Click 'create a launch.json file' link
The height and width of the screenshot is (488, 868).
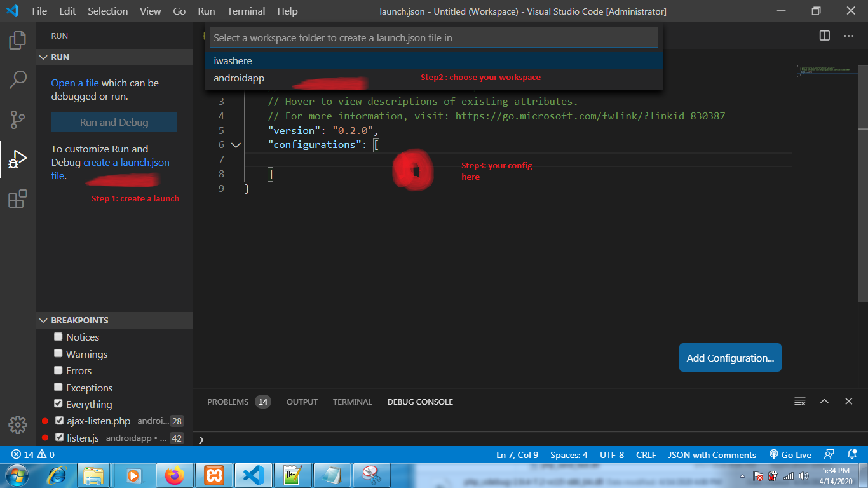(x=111, y=169)
